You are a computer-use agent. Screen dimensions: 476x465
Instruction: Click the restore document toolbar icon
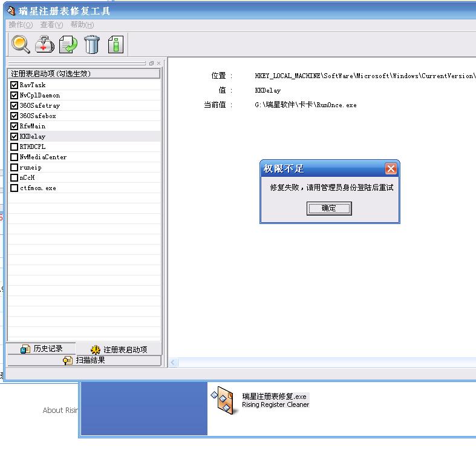tap(68, 44)
